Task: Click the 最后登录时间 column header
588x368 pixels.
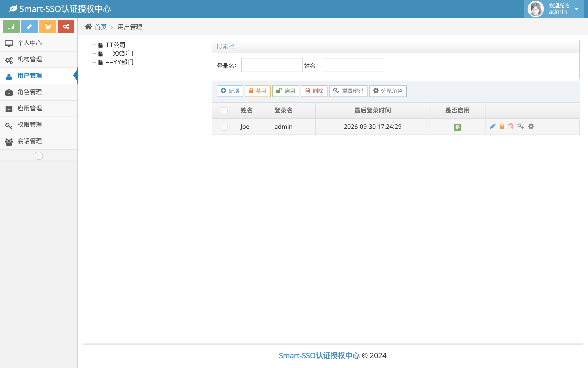Action: 372,110
